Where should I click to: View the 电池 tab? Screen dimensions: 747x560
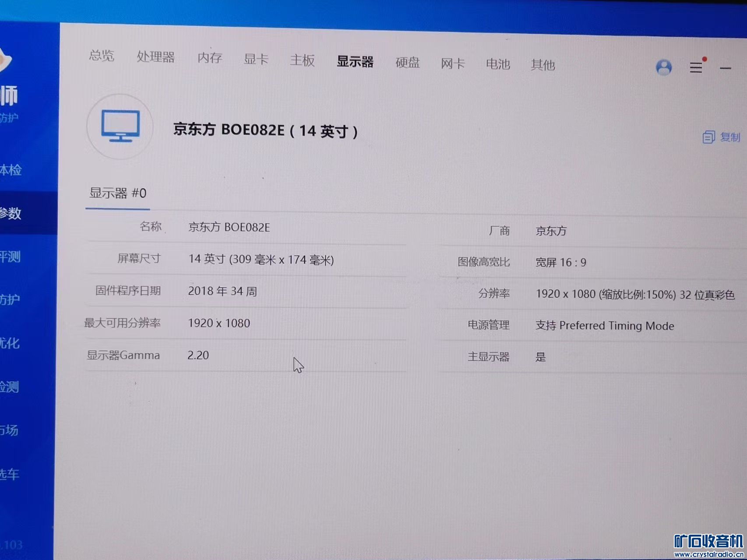(x=498, y=64)
